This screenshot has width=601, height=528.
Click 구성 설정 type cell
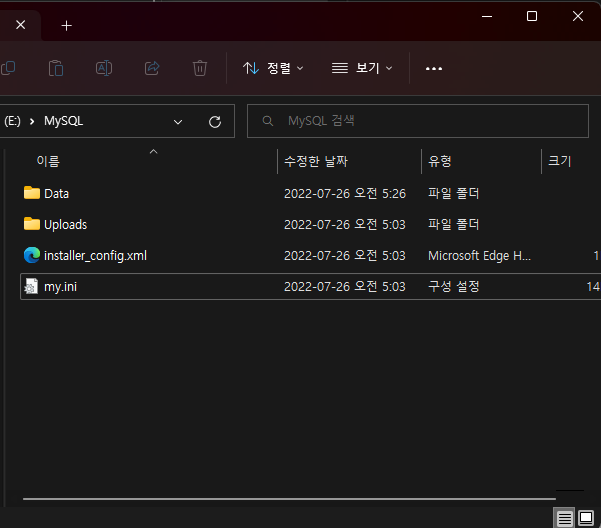tap(453, 286)
